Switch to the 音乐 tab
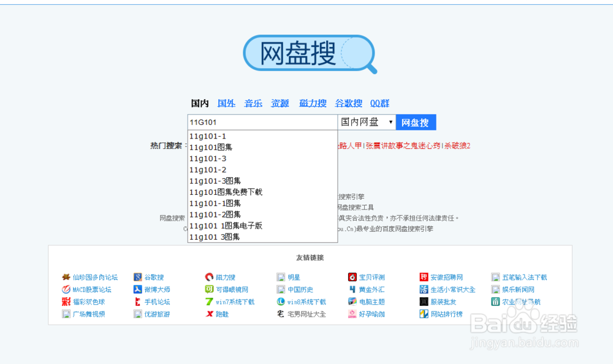The height and width of the screenshot is (364, 613). tap(253, 103)
